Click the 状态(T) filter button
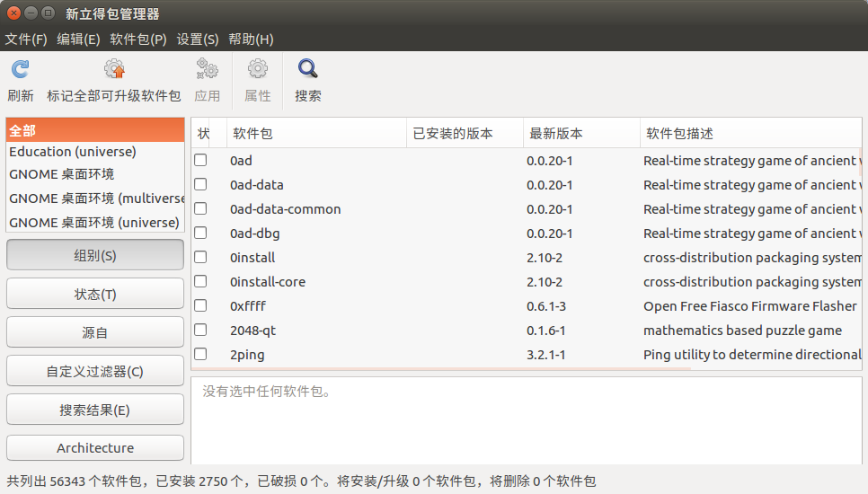 (95, 294)
